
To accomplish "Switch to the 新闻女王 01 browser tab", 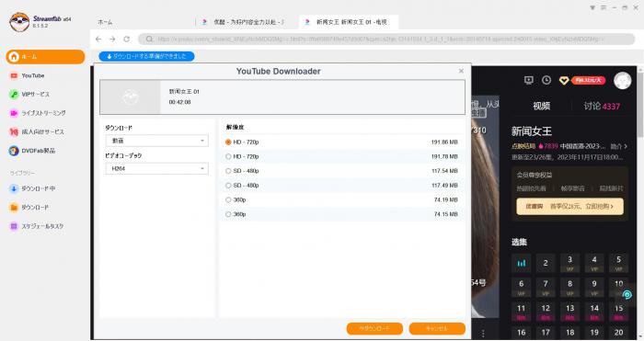I will pos(349,22).
